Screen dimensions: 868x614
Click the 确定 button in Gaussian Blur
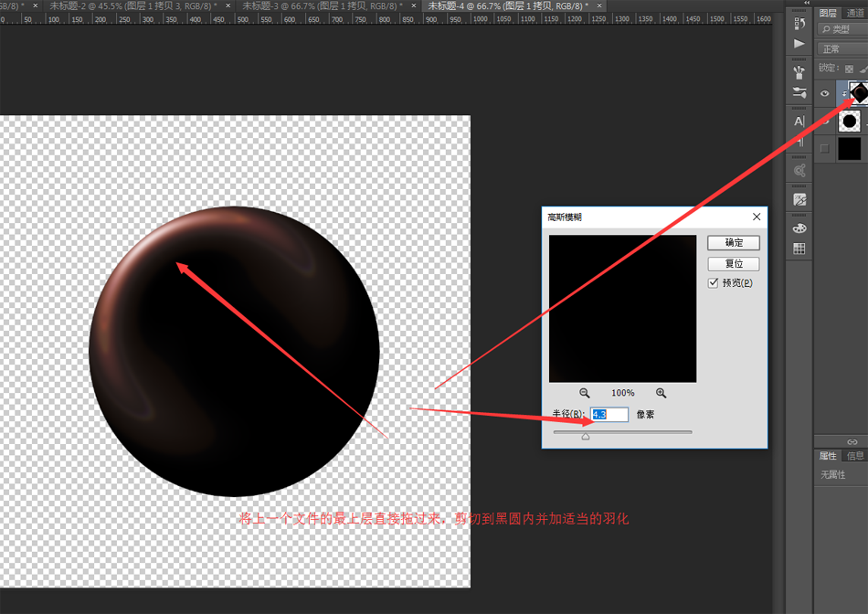coord(734,243)
